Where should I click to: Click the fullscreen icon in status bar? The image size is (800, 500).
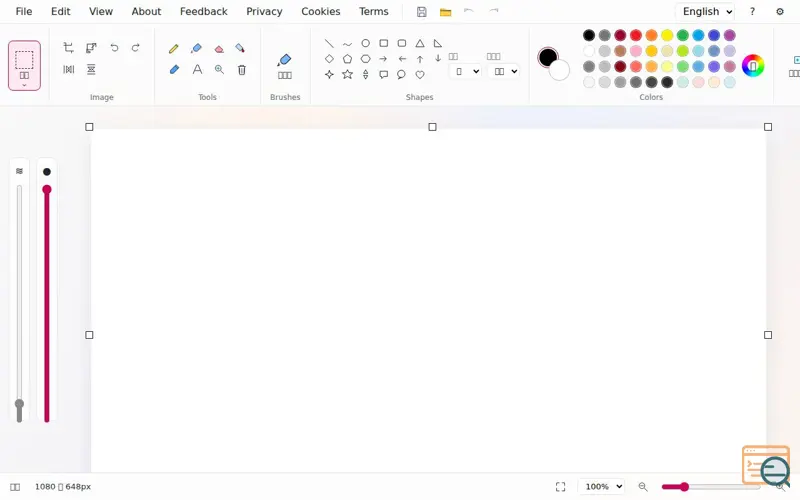[561, 487]
